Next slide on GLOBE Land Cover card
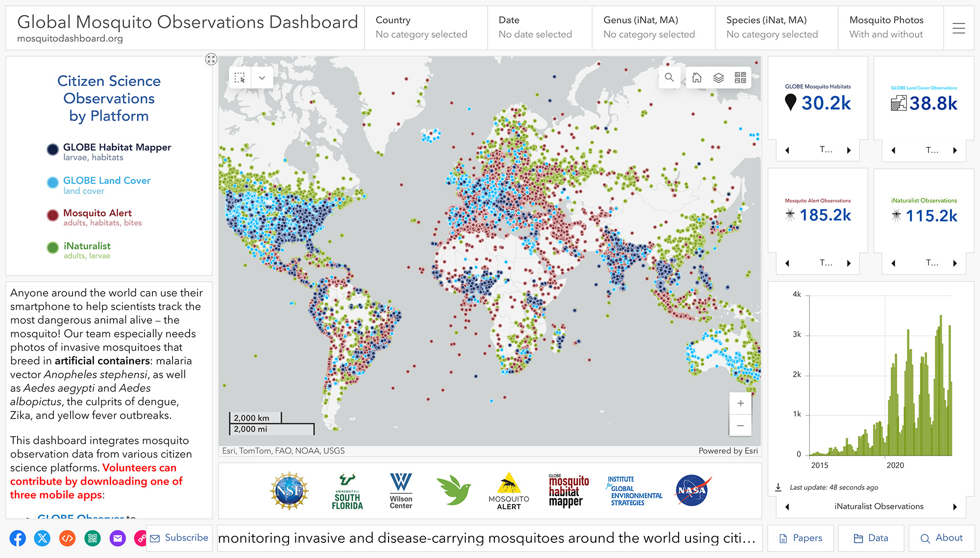The height and width of the screenshot is (558, 980). pyautogui.click(x=955, y=150)
